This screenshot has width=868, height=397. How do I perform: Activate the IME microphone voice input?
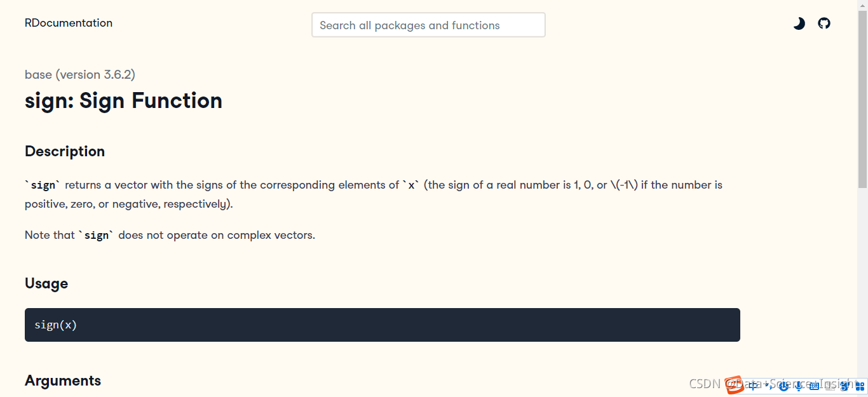(799, 385)
